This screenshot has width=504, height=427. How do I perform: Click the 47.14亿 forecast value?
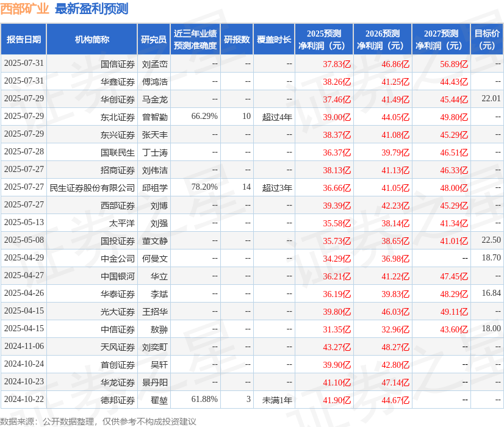click(x=395, y=382)
